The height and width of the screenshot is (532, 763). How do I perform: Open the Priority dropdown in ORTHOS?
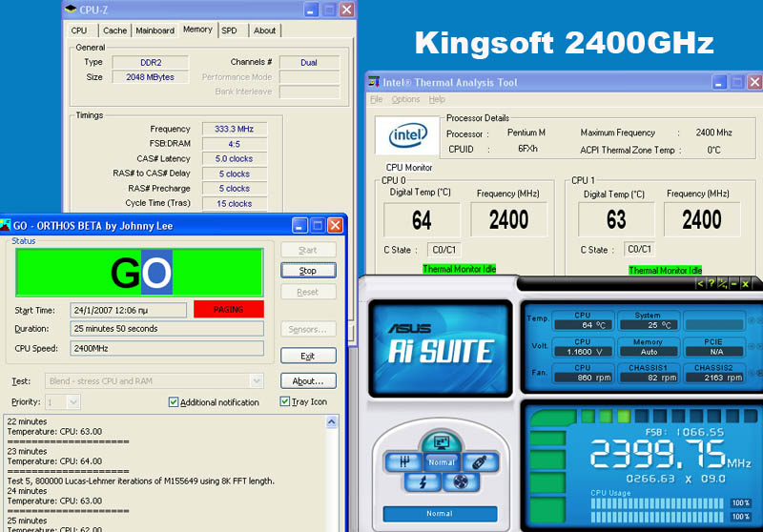click(73, 402)
